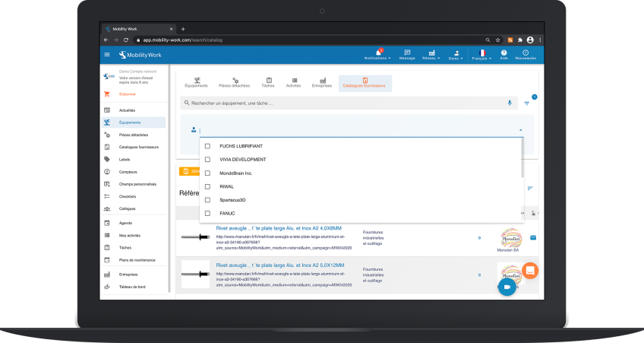
Task: Open the Message icon in the header
Action: [x=407, y=55]
